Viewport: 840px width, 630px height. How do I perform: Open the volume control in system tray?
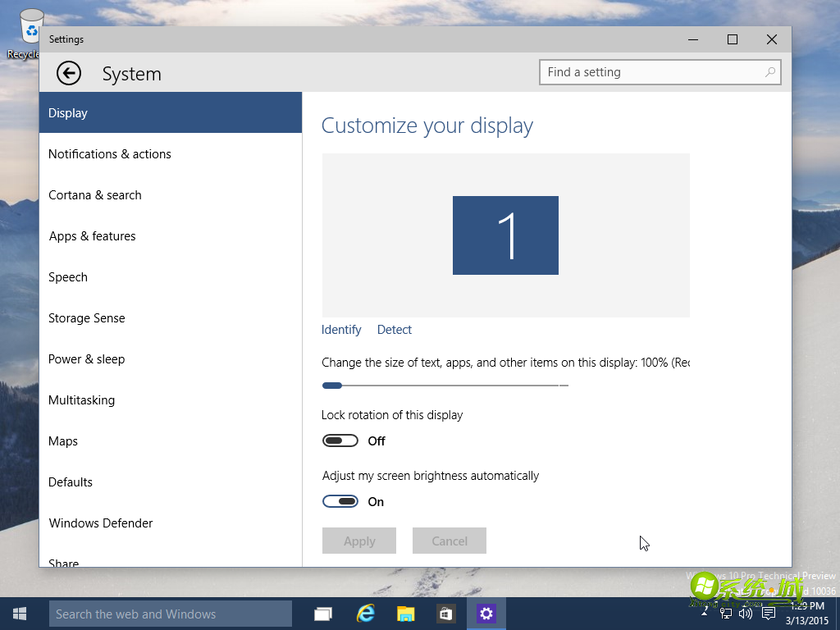click(746, 614)
